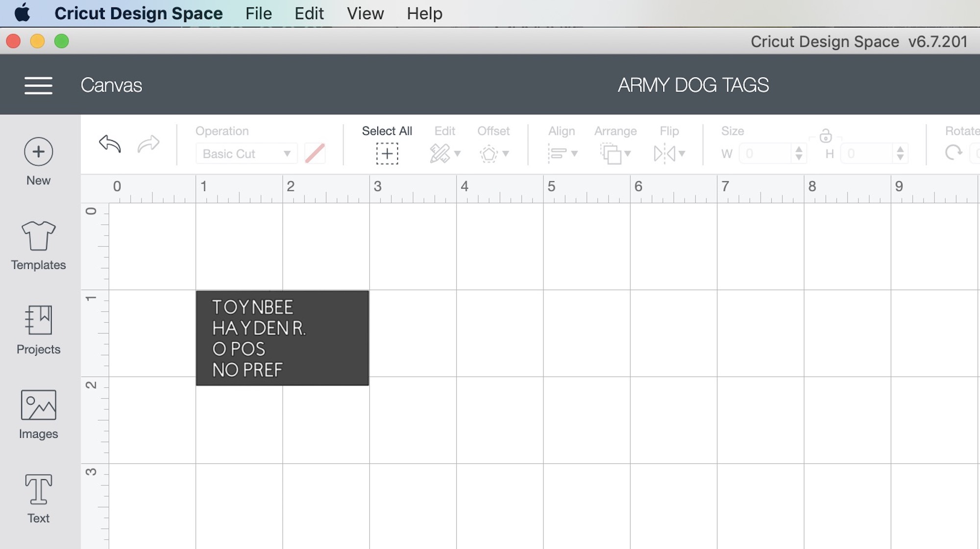The image size is (980, 549).
Task: Click the Operation label
Action: [222, 131]
